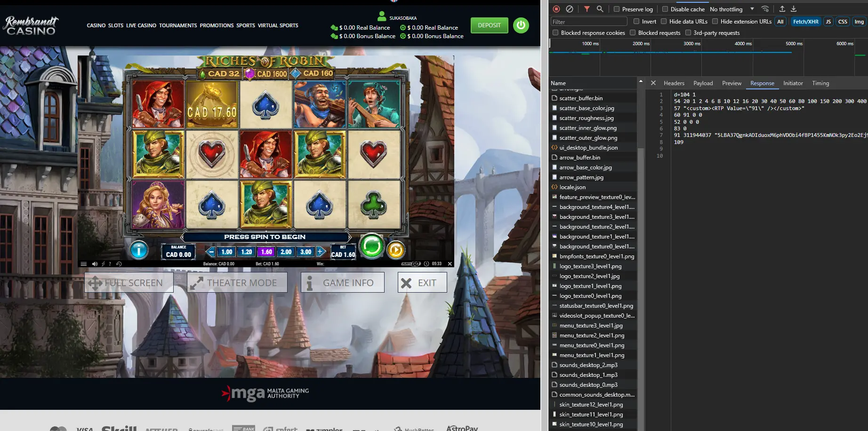This screenshot has width=868, height=431.
Task: Open the No throttling dropdown
Action: tap(732, 9)
